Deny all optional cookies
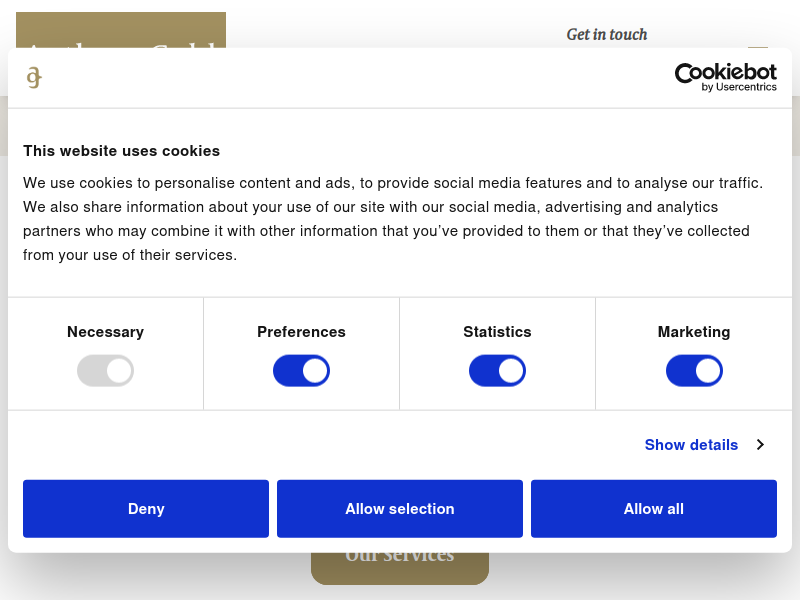Screen dimensions: 800x600 click(x=146, y=509)
